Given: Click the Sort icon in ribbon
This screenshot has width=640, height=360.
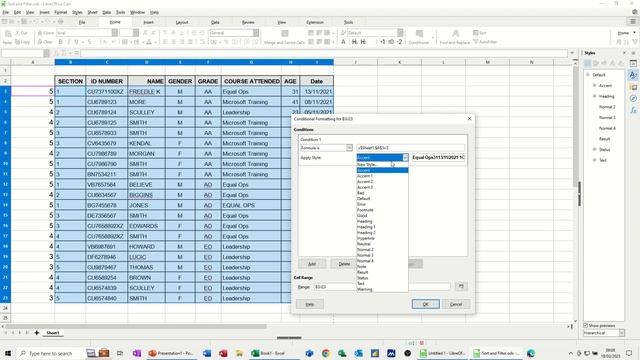Looking at the screenshot, I should click(x=480, y=33).
